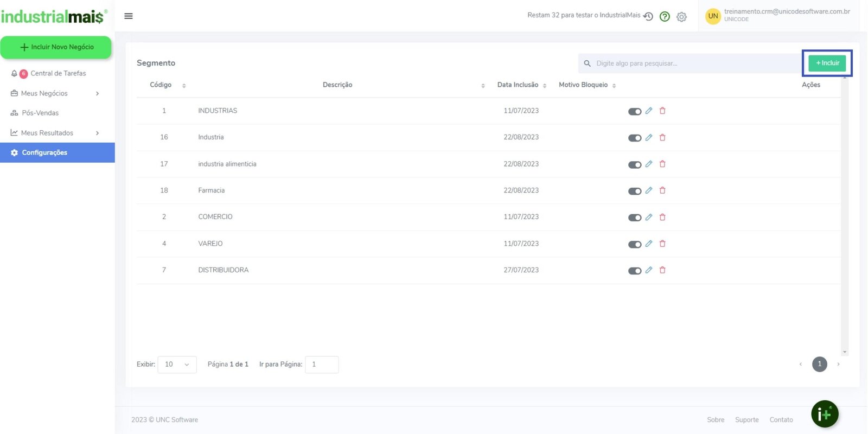Edit the Farmacia segment with pencil icon
This screenshot has width=868, height=434.
[648, 190]
